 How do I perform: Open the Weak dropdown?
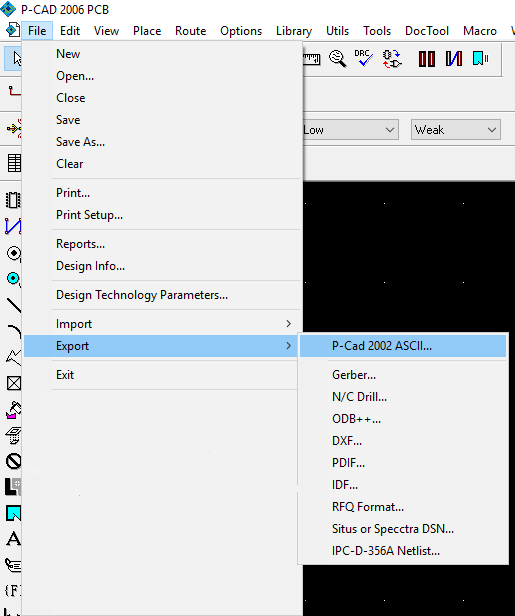tap(456, 130)
